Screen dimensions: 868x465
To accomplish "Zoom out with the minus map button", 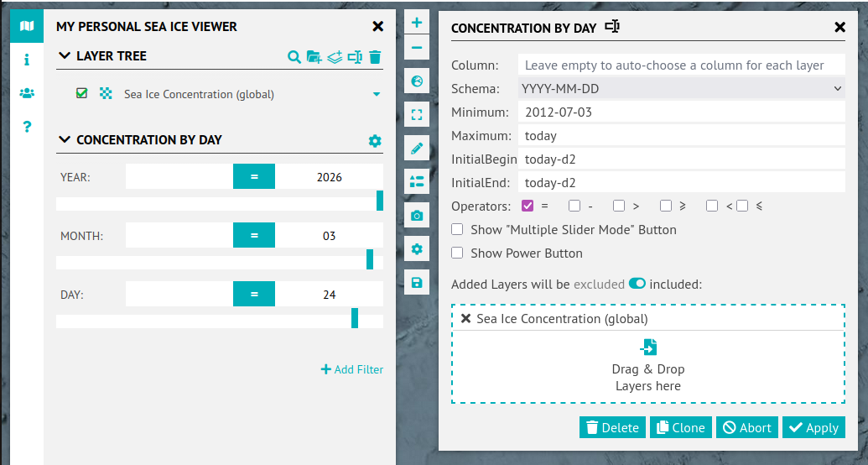I will pos(417,48).
